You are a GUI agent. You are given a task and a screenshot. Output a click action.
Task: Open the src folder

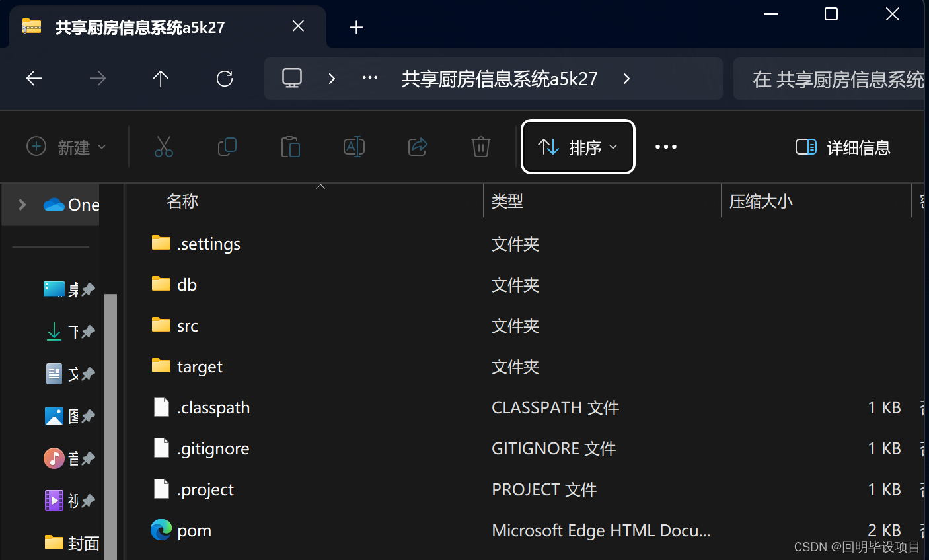click(x=188, y=325)
